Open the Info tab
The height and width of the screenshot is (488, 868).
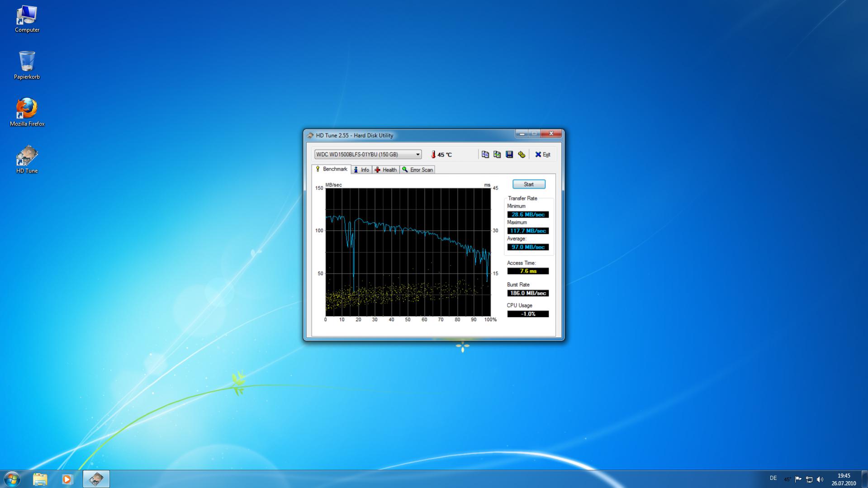[x=361, y=170]
